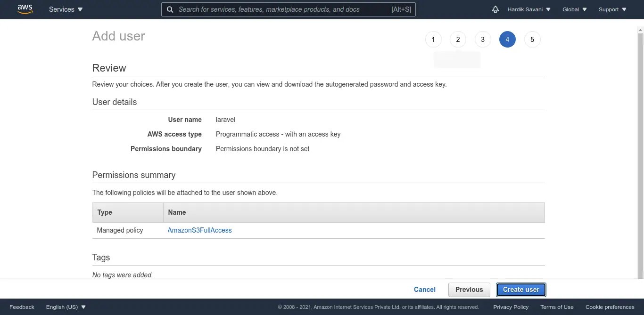Select step 3 circle
Viewport: 644px width, 315px height.
point(482,40)
